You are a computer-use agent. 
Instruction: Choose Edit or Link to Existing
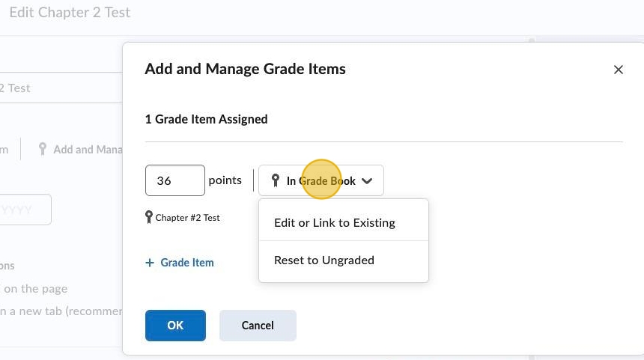pyautogui.click(x=335, y=223)
